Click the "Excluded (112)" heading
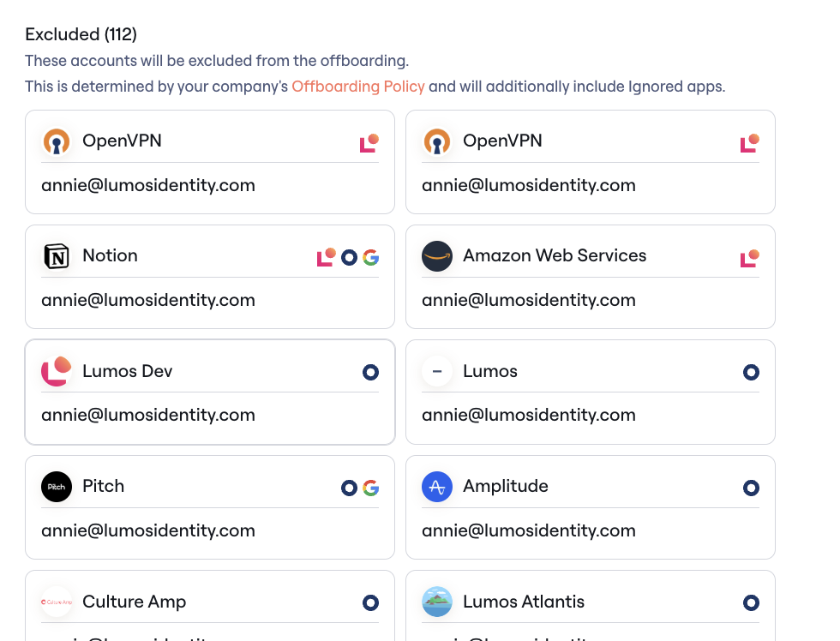The image size is (840, 641). (81, 34)
